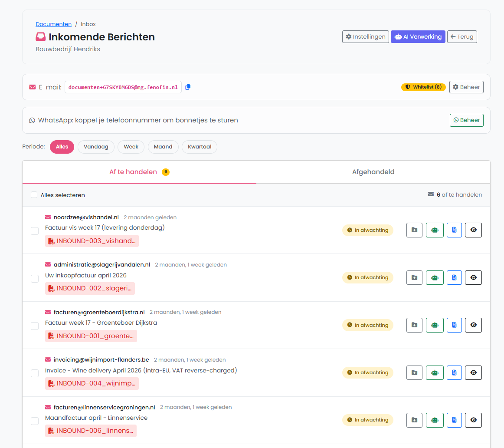Click subject Factuur vis week 17

click(105, 228)
